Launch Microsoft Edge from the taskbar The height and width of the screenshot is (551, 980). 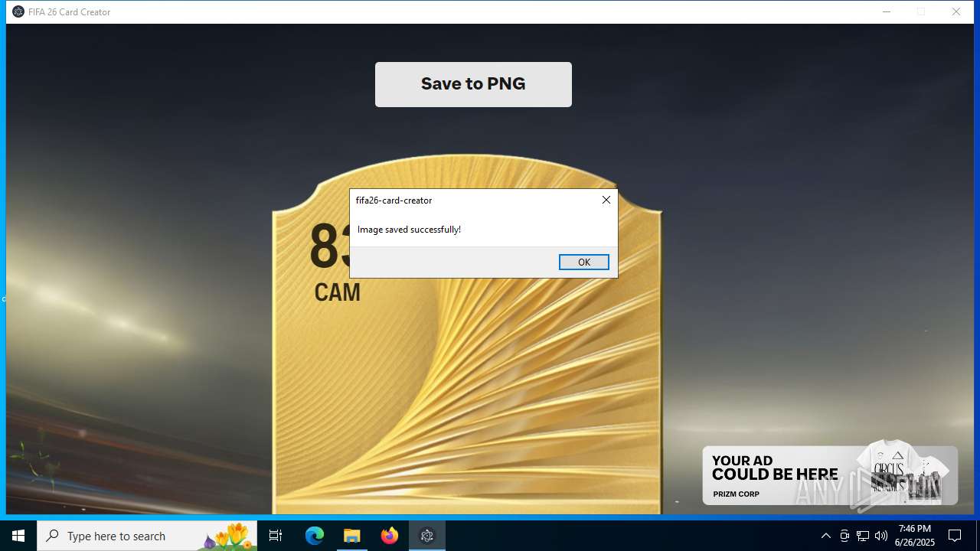[315, 536]
